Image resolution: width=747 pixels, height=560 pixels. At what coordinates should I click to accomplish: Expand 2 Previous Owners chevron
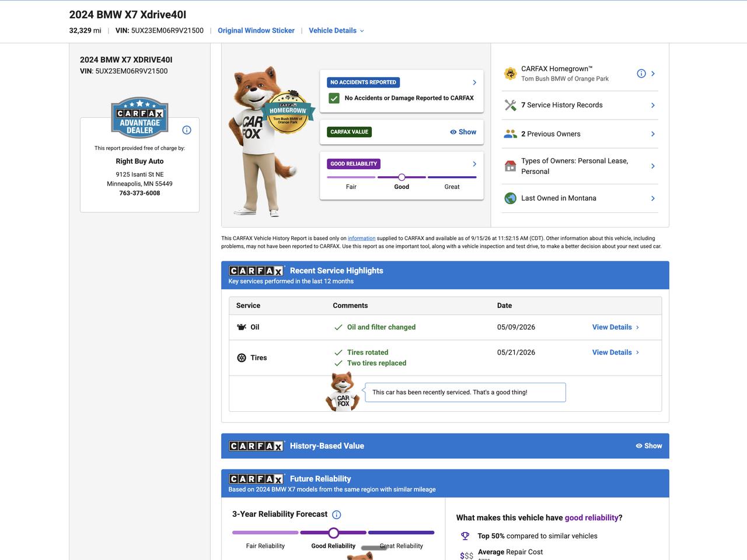point(653,134)
